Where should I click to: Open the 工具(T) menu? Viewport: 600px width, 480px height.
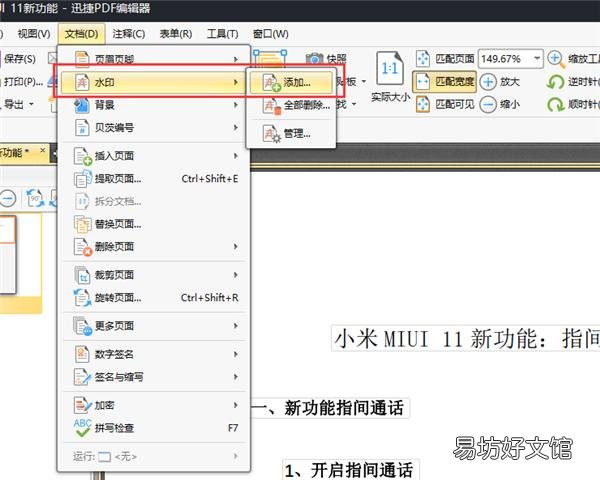click(222, 34)
